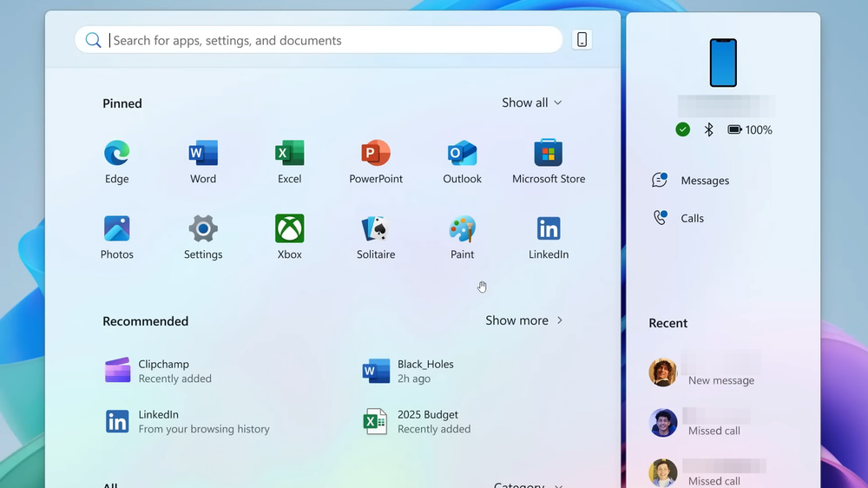Viewport: 868px width, 488px height.
Task: Expand recommended items with Show more
Action: pos(523,320)
